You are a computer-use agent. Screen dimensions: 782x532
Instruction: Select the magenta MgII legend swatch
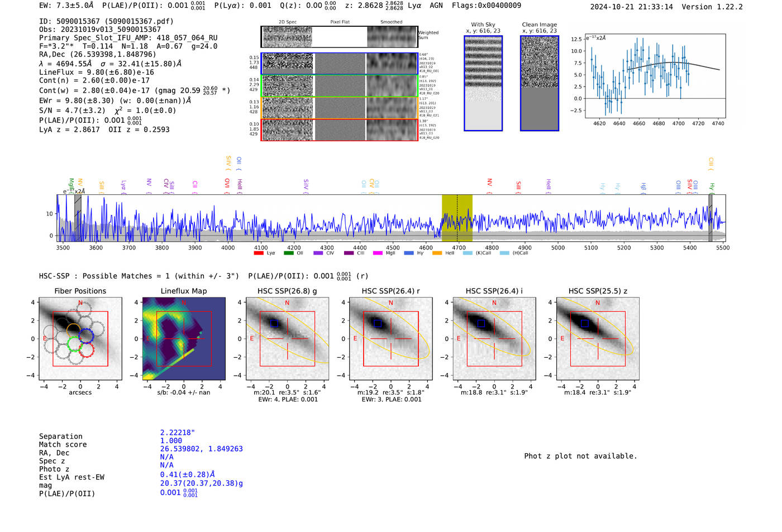click(x=378, y=253)
